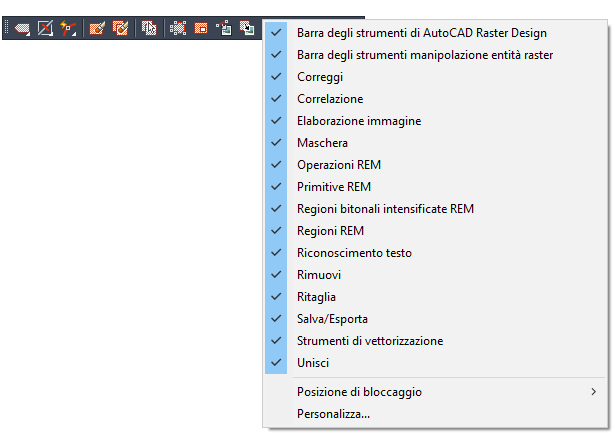Click the region with inner rectangle icon
Image resolution: width=615 pixels, height=435 pixels.
click(x=201, y=29)
